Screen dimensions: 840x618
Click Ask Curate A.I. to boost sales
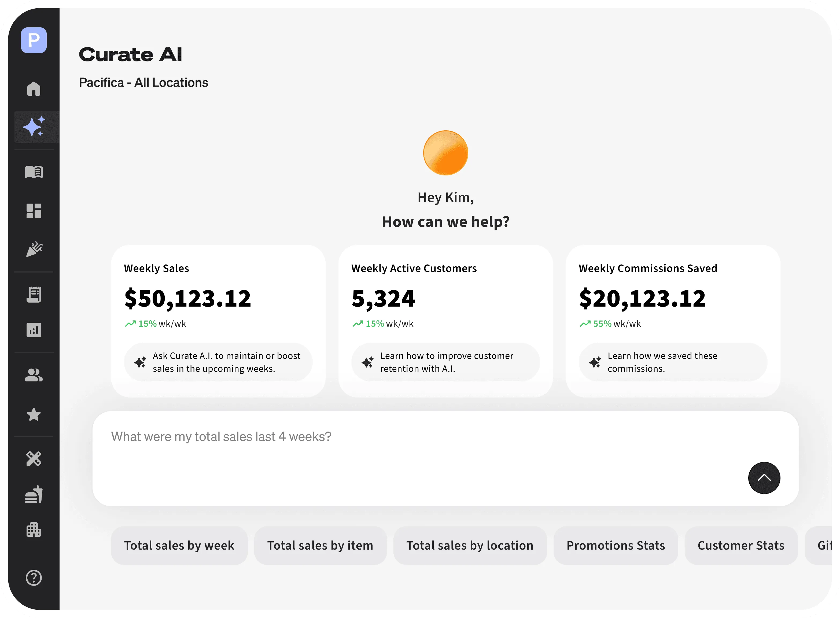218,362
